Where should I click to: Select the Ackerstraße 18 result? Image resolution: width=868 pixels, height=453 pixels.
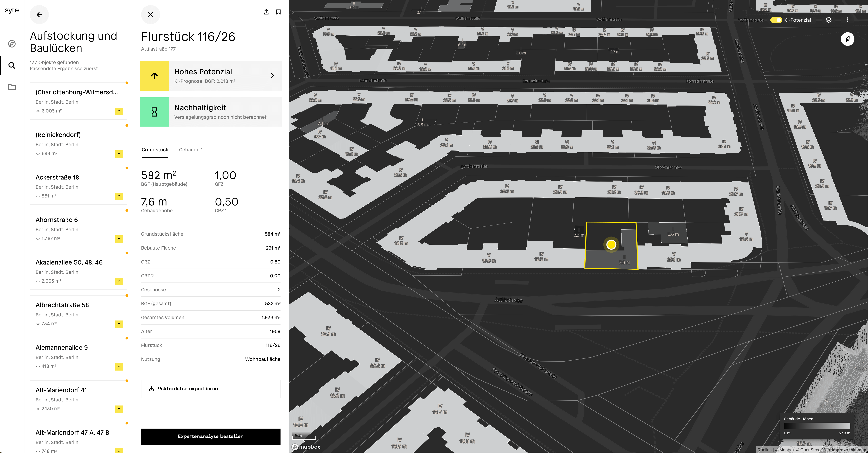point(78,186)
